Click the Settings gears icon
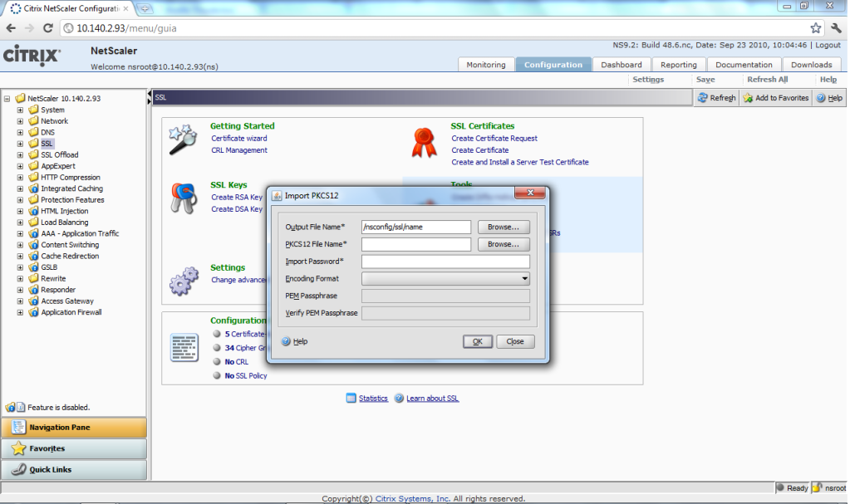850x504 pixels. 184,281
